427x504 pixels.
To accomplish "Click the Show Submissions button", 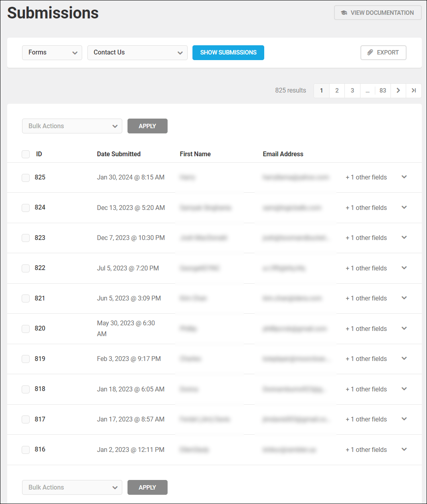I will 228,52.
